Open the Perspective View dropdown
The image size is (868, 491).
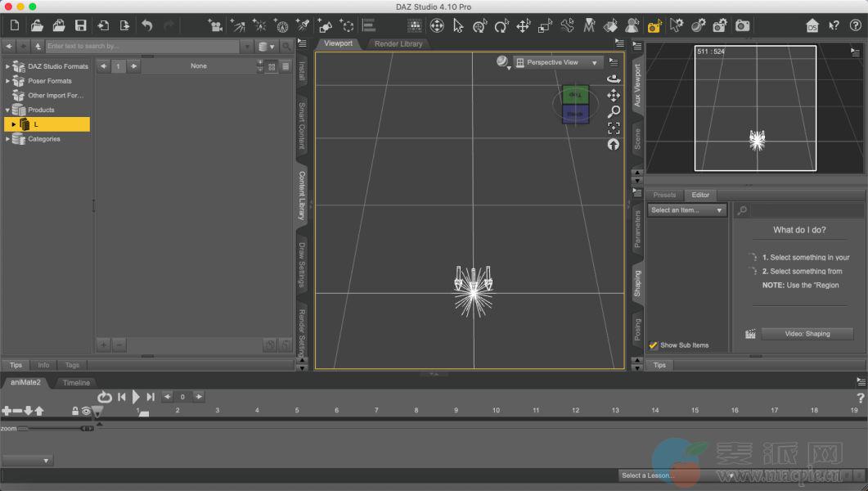click(x=558, y=62)
